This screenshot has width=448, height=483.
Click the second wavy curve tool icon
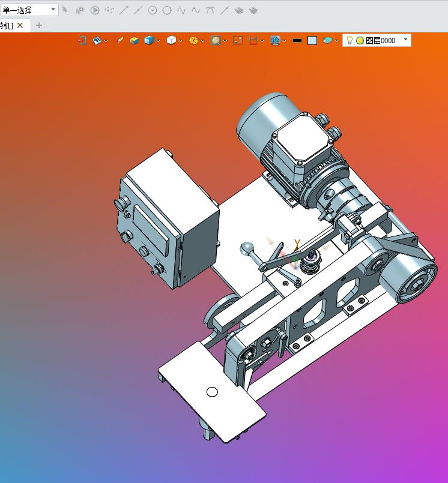[196, 10]
